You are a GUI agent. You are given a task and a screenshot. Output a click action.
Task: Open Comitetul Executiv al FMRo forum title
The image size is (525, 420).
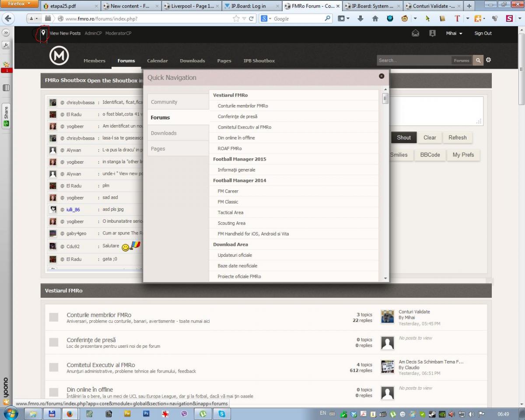101,365
